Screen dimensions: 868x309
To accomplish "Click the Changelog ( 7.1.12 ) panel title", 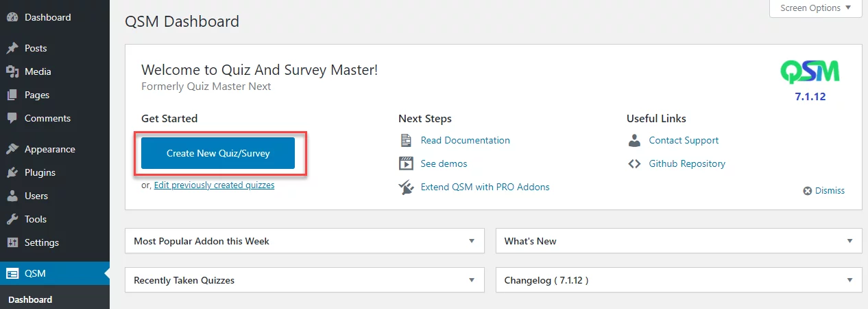I will [546, 280].
